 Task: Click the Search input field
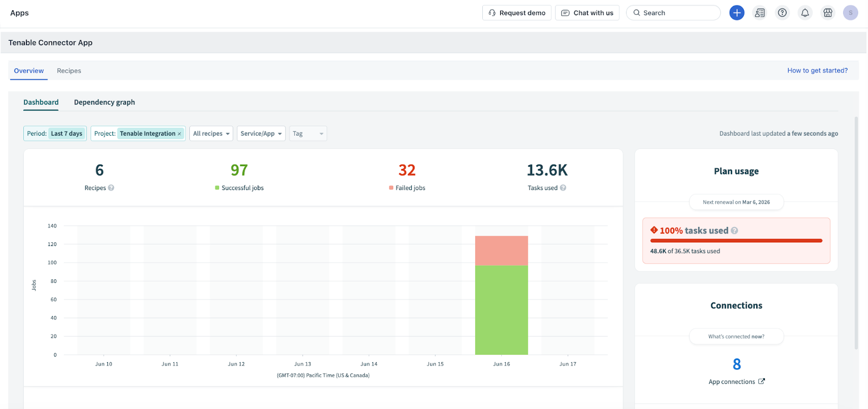[x=673, y=12]
